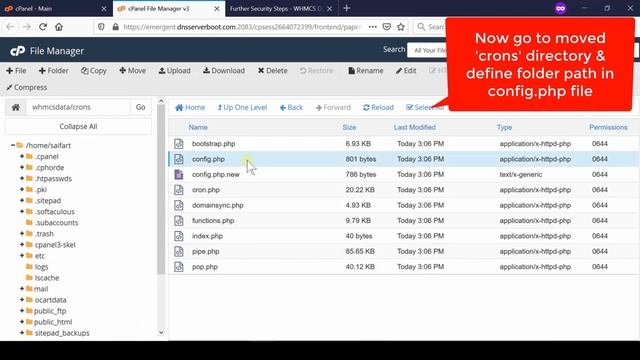Click the home icon beside path field
Image resolution: width=640 pixels, height=360 pixels.
16,107
